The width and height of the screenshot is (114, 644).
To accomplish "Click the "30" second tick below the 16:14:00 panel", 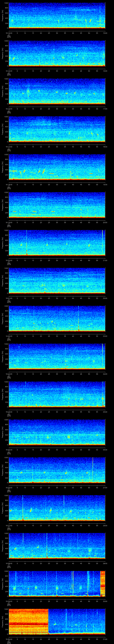I will pyautogui.click(x=57, y=33).
